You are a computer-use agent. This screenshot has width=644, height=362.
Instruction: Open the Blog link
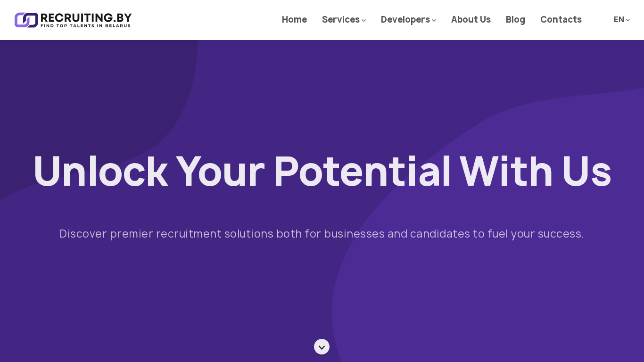(515, 19)
